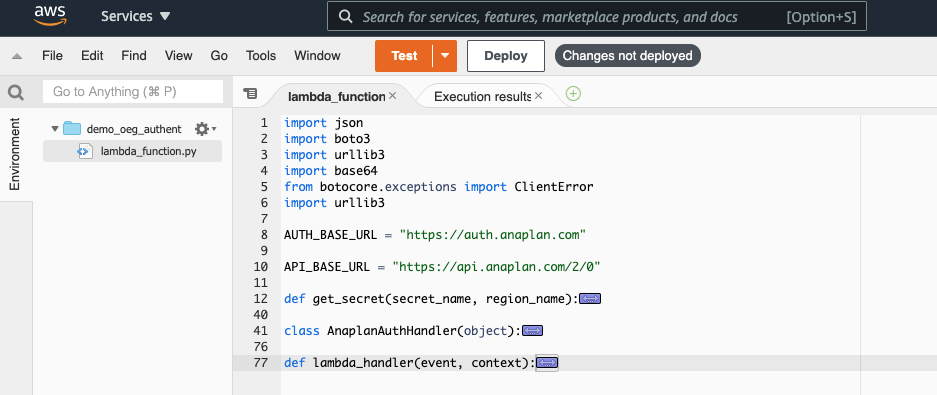Deploy the Lambda function changes
This screenshot has height=395, width=937.
506,56
